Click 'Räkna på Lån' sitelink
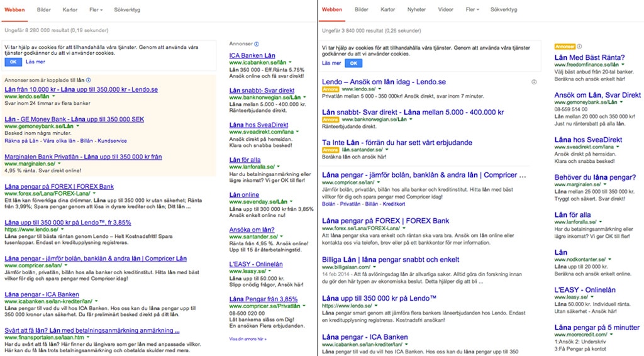Viewport: 644px width, 356px height. click(x=22, y=141)
